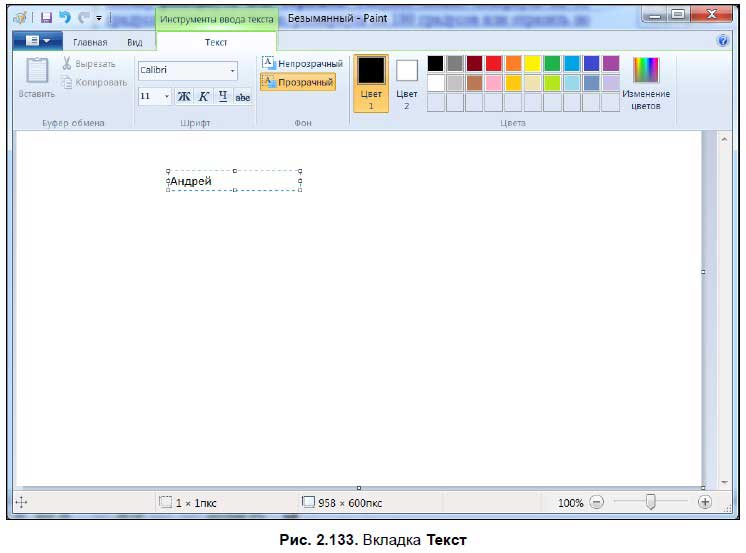Image resolution: width=746 pixels, height=553 pixels.
Task: Click the zoom out minus icon
Action: point(596,502)
